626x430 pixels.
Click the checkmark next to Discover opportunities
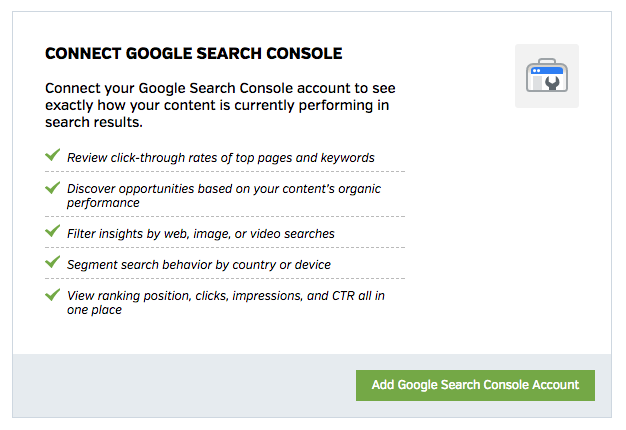point(53,187)
